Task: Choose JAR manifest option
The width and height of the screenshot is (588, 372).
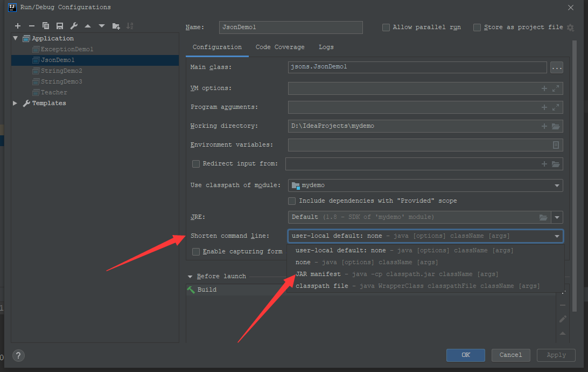Action: [425, 274]
